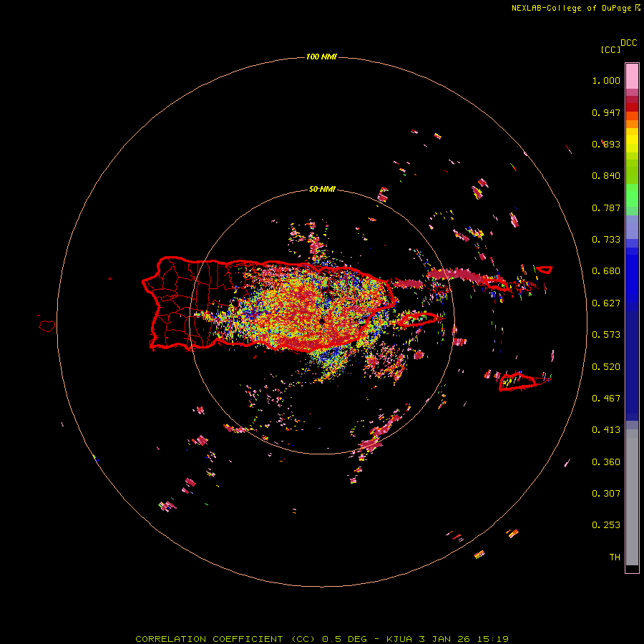
Task: Click the 0.307 color scale value
Action: pos(606,494)
